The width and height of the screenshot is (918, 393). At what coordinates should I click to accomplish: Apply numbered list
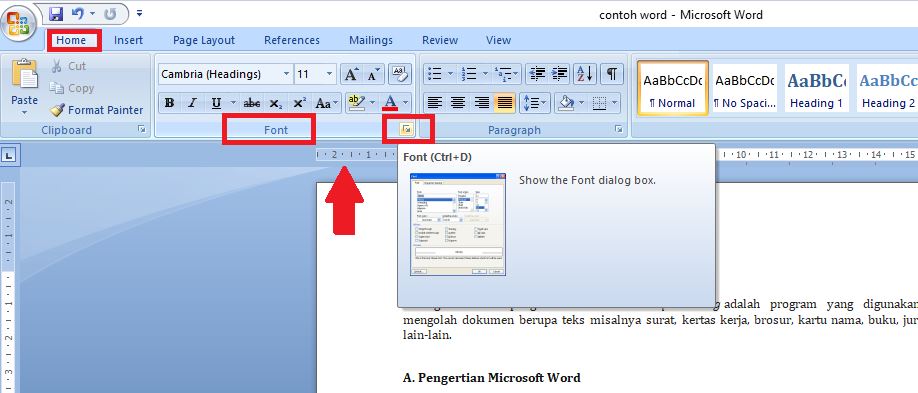(x=469, y=74)
